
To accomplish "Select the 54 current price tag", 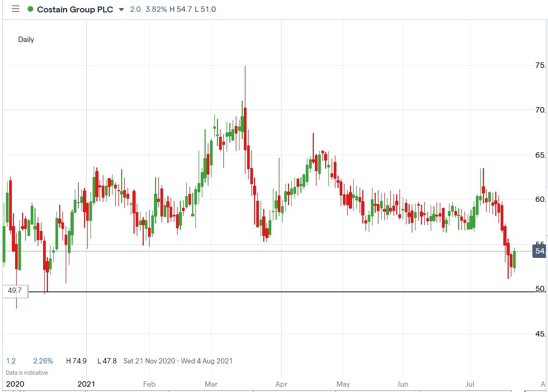I will click(x=539, y=251).
